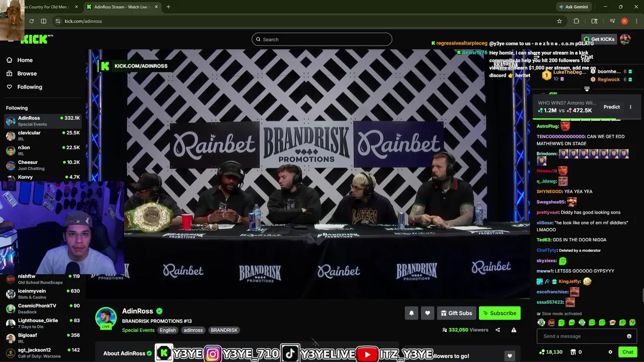
Task: Open a new browser tab
Action: tap(168, 7)
